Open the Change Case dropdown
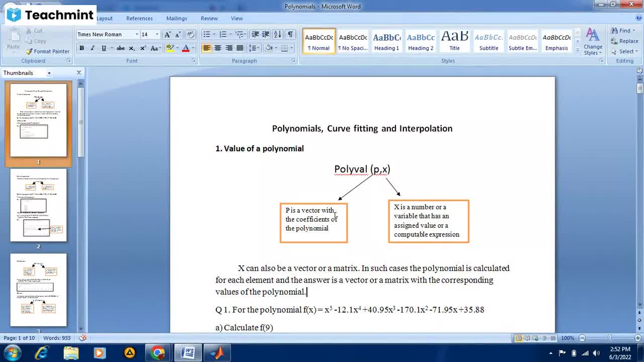The width and height of the screenshot is (644, 362). click(x=156, y=48)
